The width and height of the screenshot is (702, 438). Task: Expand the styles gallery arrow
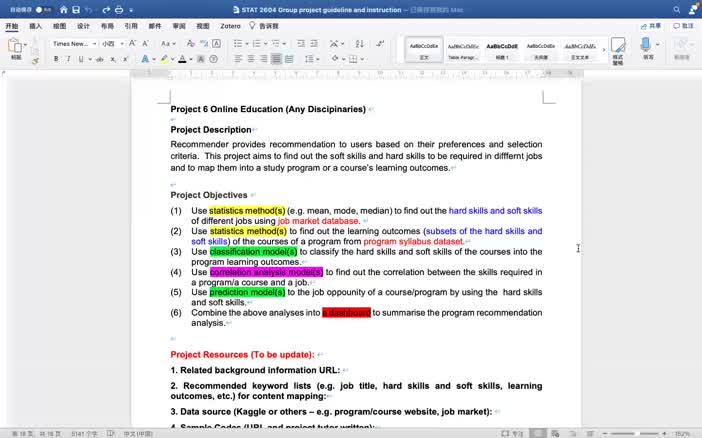pos(604,50)
